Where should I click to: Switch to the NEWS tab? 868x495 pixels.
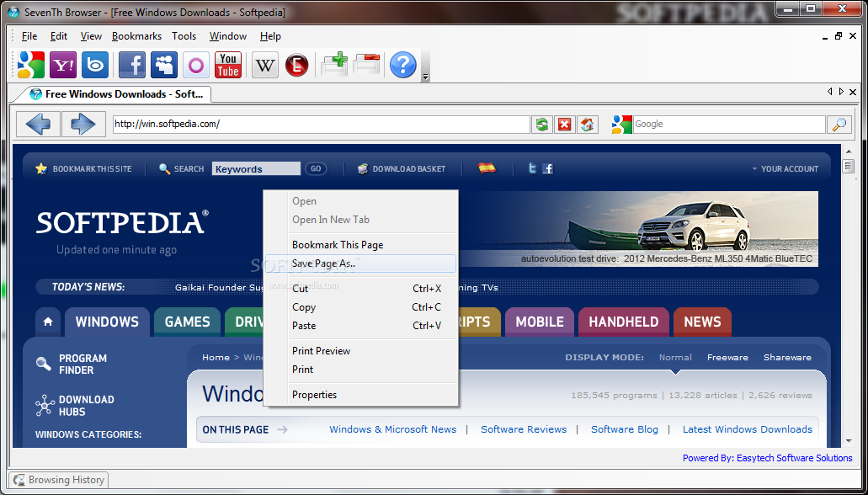pos(702,322)
